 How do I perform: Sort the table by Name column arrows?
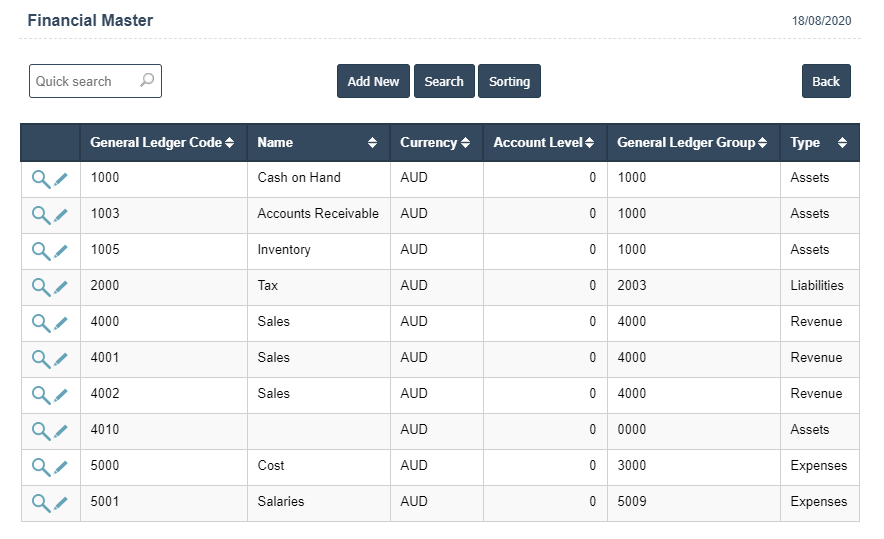click(x=372, y=143)
